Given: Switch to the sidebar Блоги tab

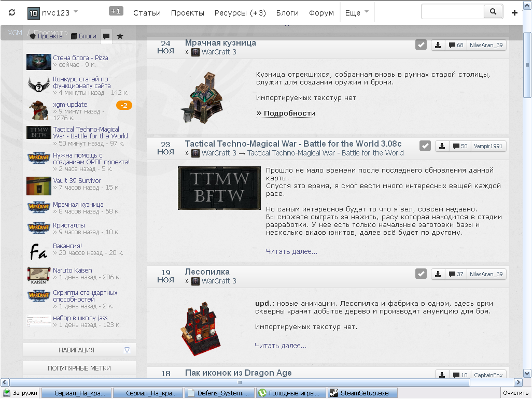Looking at the screenshot, I should pyautogui.click(x=84, y=36).
